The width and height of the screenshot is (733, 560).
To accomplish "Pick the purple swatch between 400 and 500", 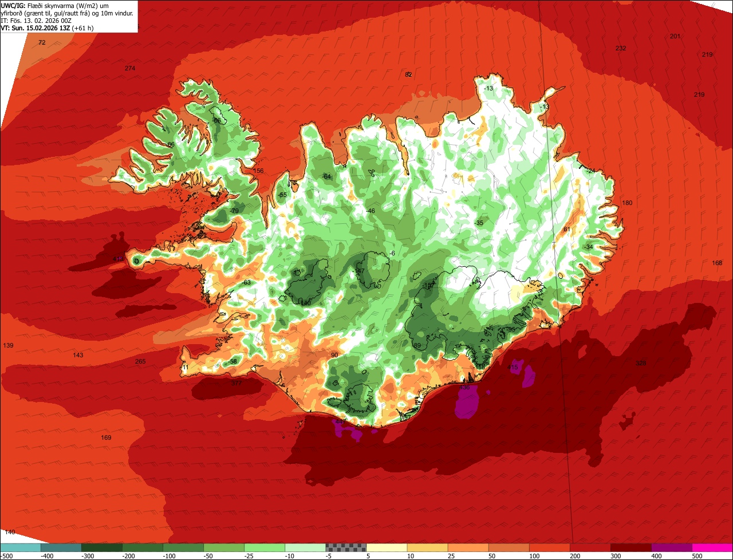I will (x=672, y=547).
